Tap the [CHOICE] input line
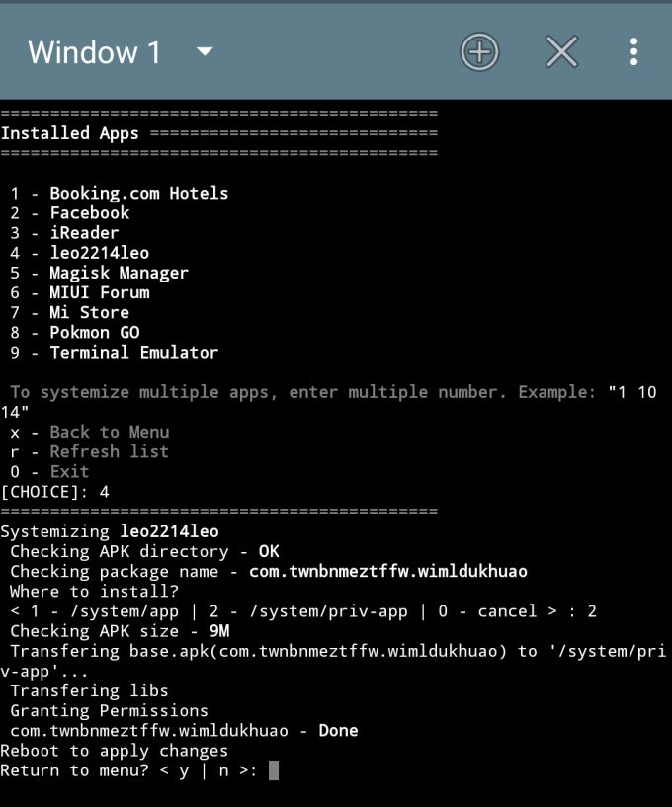Viewport: 672px width, 807px height. (55, 492)
